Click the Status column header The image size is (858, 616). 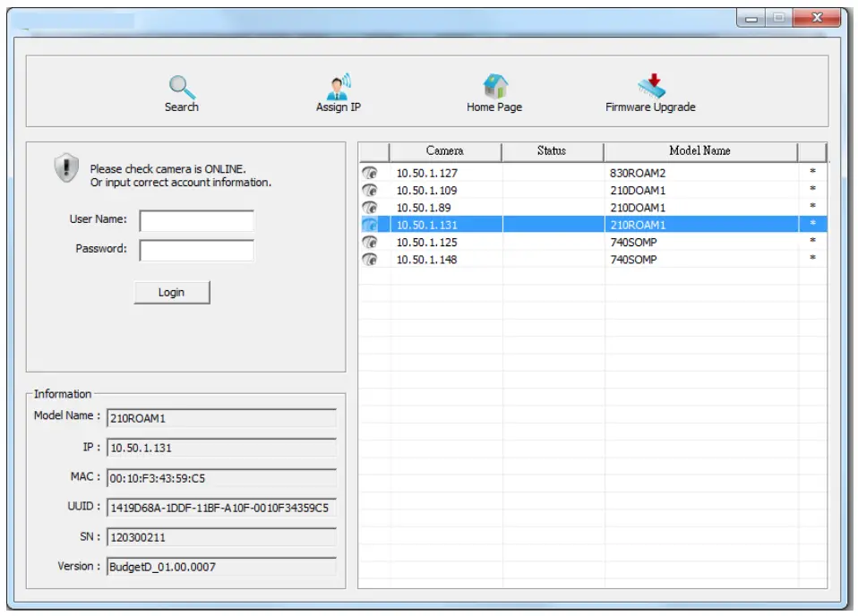tap(553, 150)
